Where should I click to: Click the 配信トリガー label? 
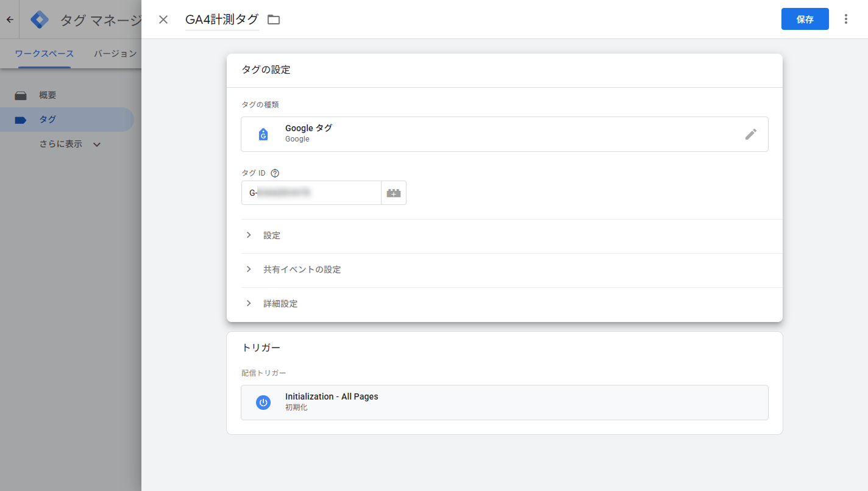click(x=263, y=373)
